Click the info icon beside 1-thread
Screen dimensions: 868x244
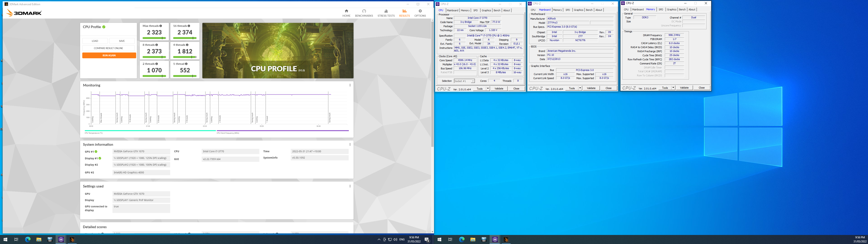coord(186,64)
